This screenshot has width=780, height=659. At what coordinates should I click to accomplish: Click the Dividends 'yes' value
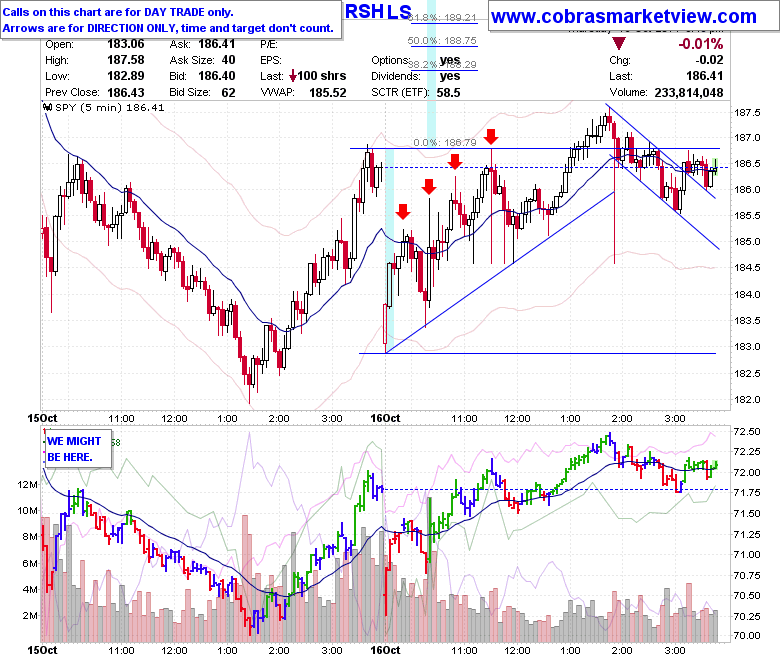pos(450,76)
